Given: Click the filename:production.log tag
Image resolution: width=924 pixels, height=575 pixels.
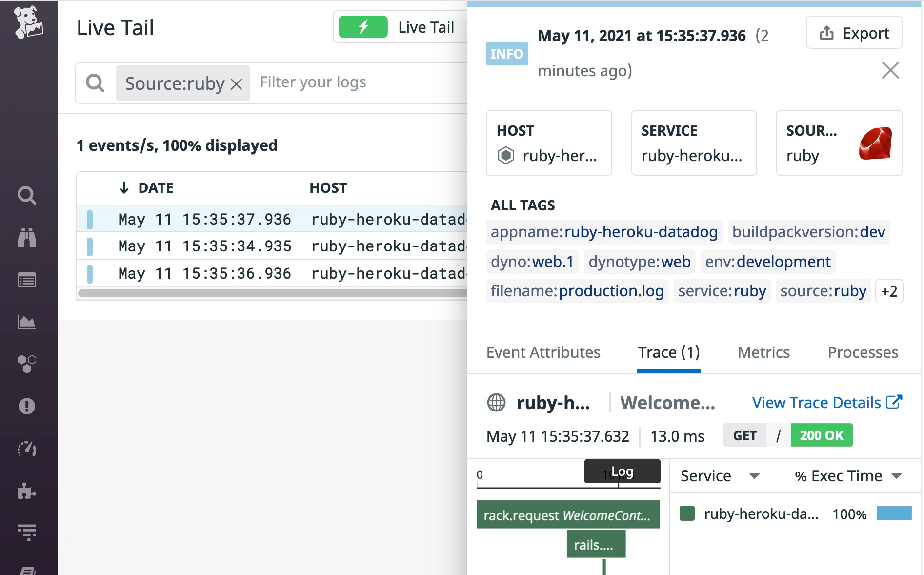Looking at the screenshot, I should (x=577, y=291).
